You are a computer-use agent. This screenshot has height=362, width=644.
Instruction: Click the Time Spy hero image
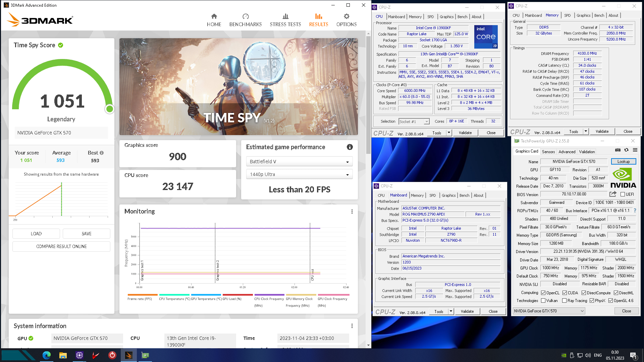[238, 86]
